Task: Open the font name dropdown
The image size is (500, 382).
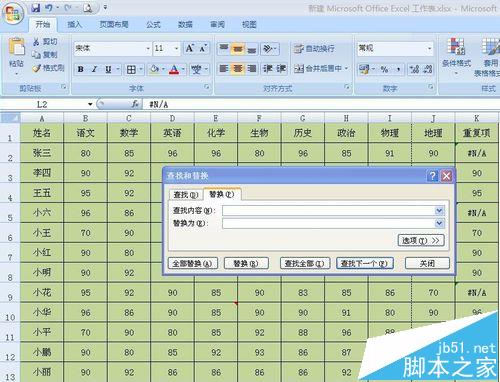Action: tap(148, 49)
